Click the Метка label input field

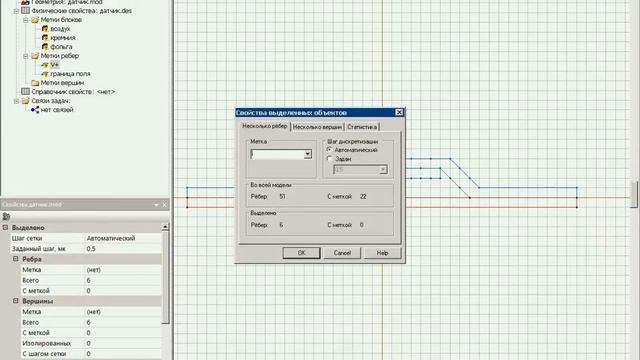(277, 154)
